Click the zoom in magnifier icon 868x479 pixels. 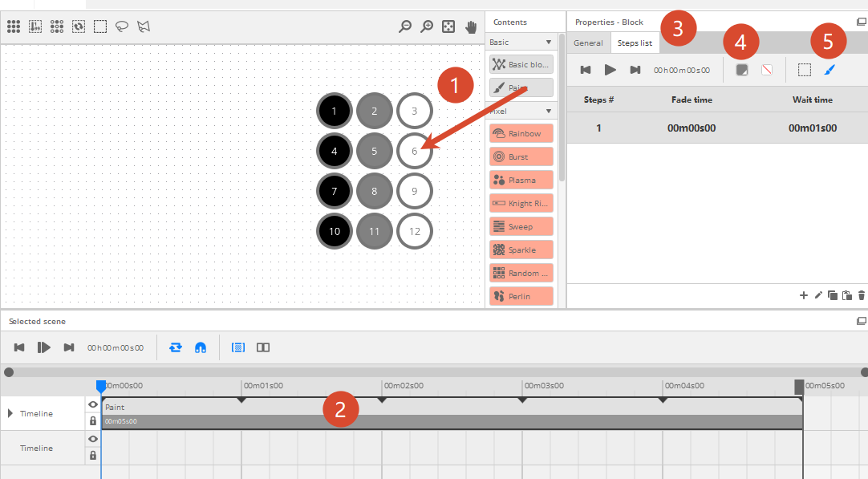tap(427, 26)
